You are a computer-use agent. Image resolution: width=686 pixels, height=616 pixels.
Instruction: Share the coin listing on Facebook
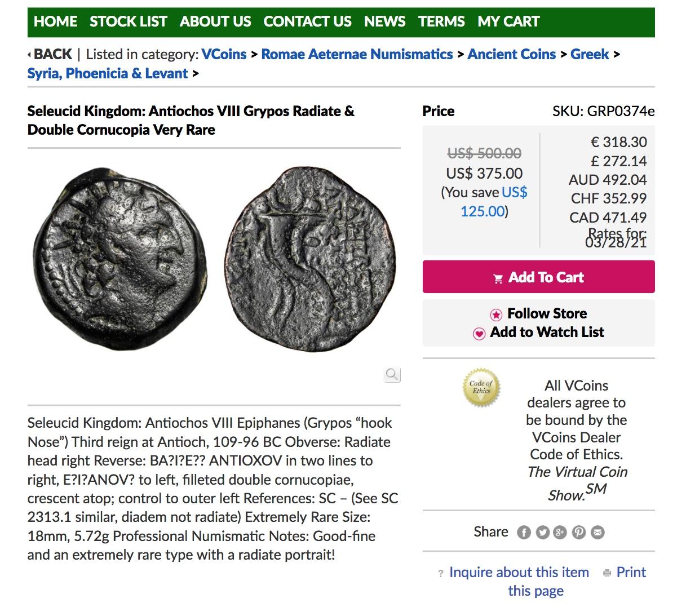pyautogui.click(x=524, y=533)
